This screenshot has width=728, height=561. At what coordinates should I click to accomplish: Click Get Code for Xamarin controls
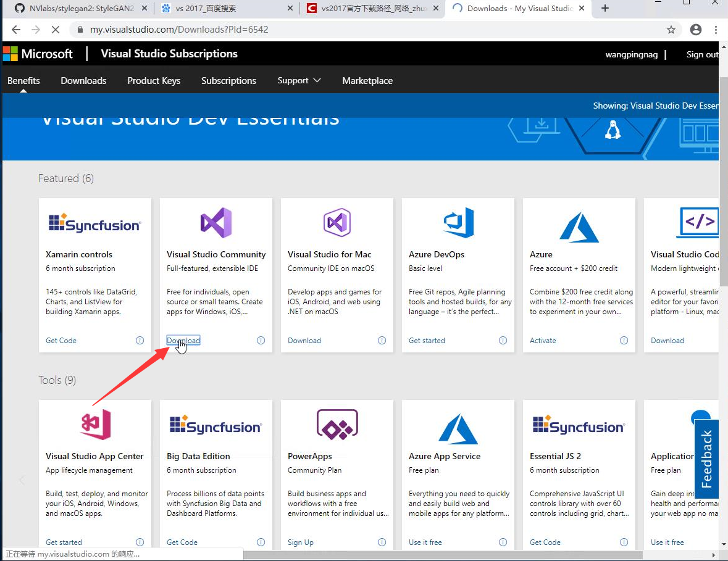61,341
